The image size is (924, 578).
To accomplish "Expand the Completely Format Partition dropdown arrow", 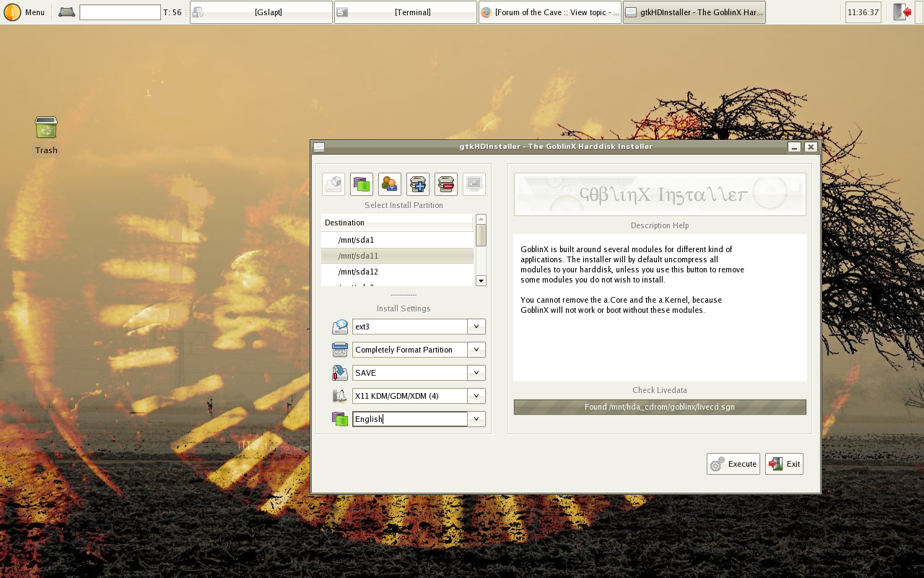I will pos(476,350).
